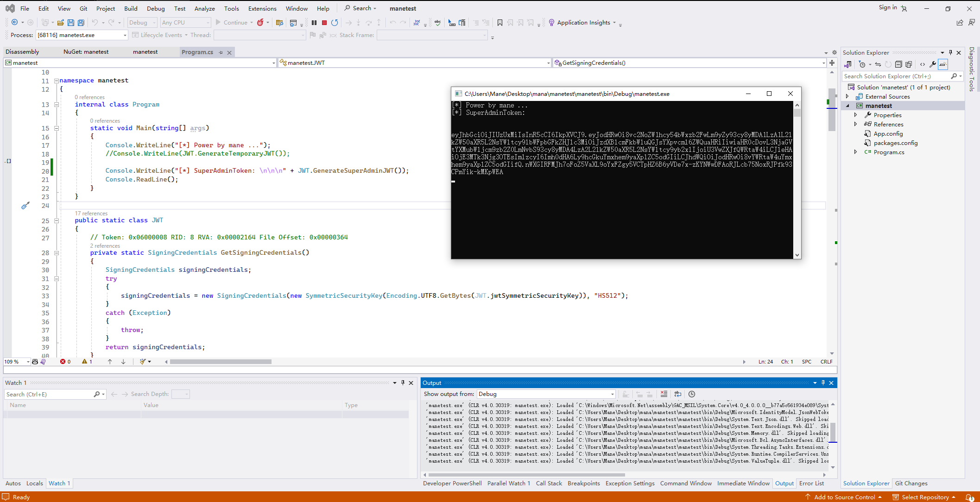Screen dimensions: 980x502
Task: Click the editor horizontal scrollbar thumb
Action: 221,362
